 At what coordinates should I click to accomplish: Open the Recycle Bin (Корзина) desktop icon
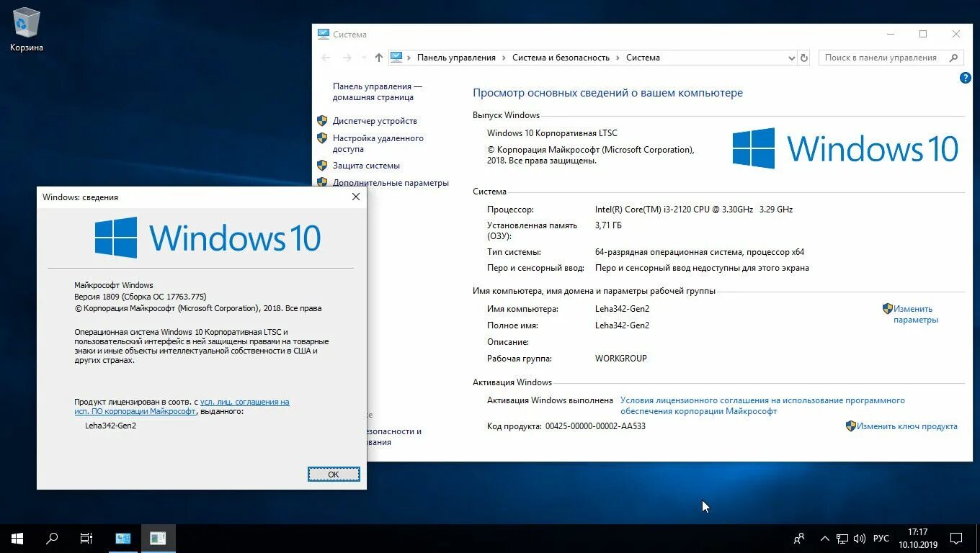[27, 30]
